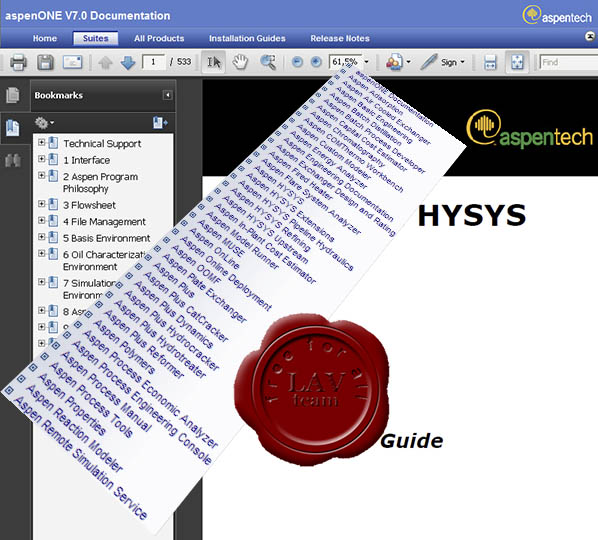The width and height of the screenshot is (598, 540).
Task: Open the zoom percentage dropdown arrow
Action: [x=366, y=62]
